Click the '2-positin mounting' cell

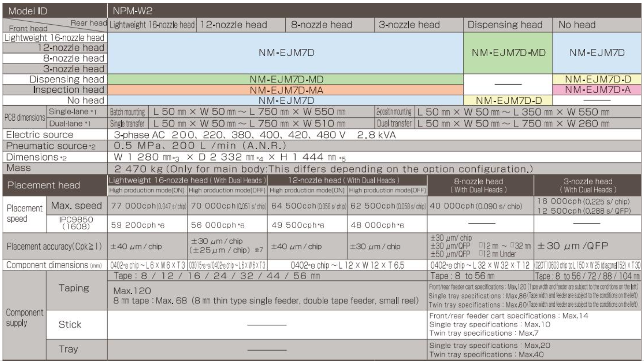click(x=394, y=112)
